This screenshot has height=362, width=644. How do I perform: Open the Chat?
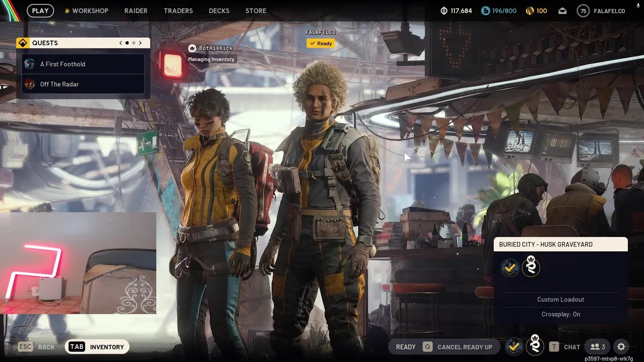572,347
